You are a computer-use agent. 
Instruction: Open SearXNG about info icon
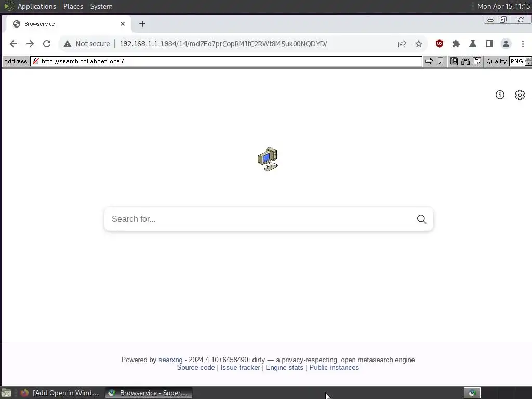click(x=500, y=95)
